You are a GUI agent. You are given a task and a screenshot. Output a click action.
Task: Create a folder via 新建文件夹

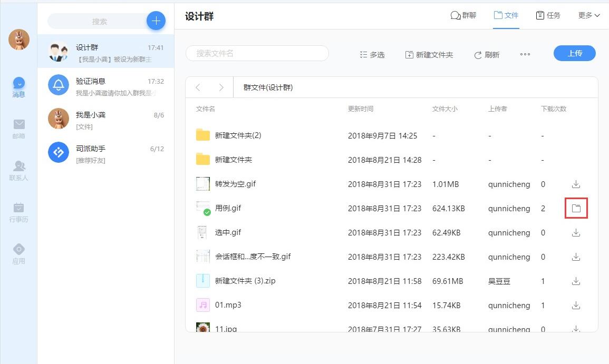coord(429,54)
